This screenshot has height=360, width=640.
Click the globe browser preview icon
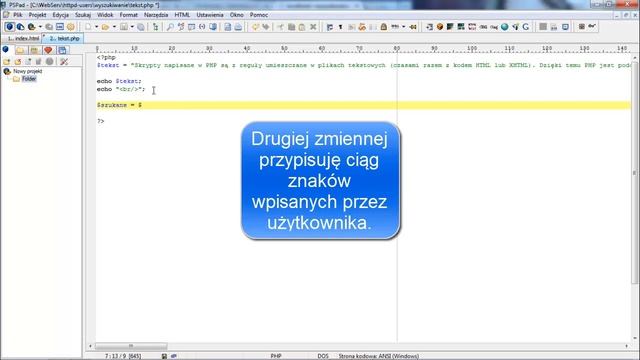point(505,27)
